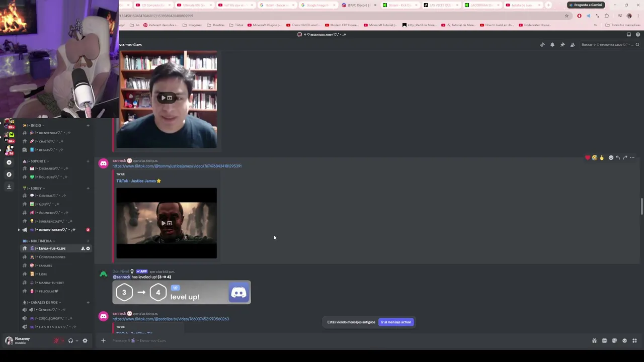Open the zedclips TikTok link

point(171,319)
